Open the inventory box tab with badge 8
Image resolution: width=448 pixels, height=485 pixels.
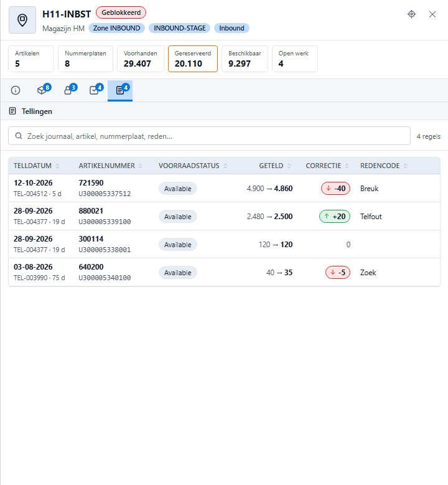point(43,90)
